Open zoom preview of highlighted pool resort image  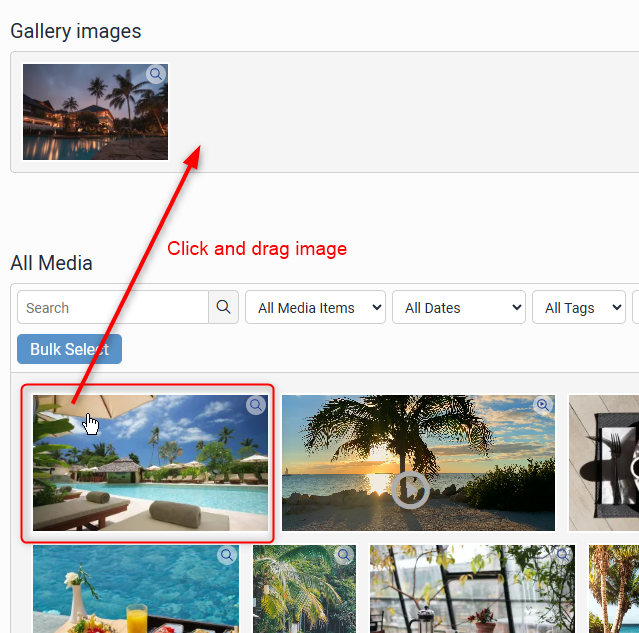256,405
